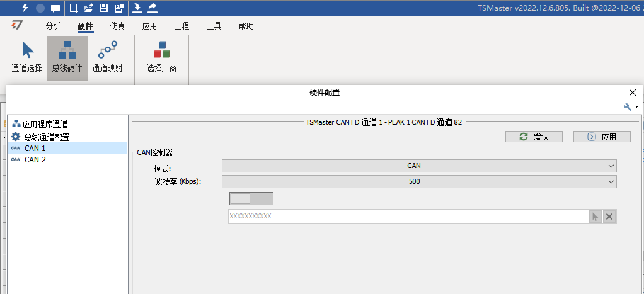The image size is (644, 294).
Task: Expand the 波特率 500 Kbps dropdown
Action: click(x=419, y=181)
